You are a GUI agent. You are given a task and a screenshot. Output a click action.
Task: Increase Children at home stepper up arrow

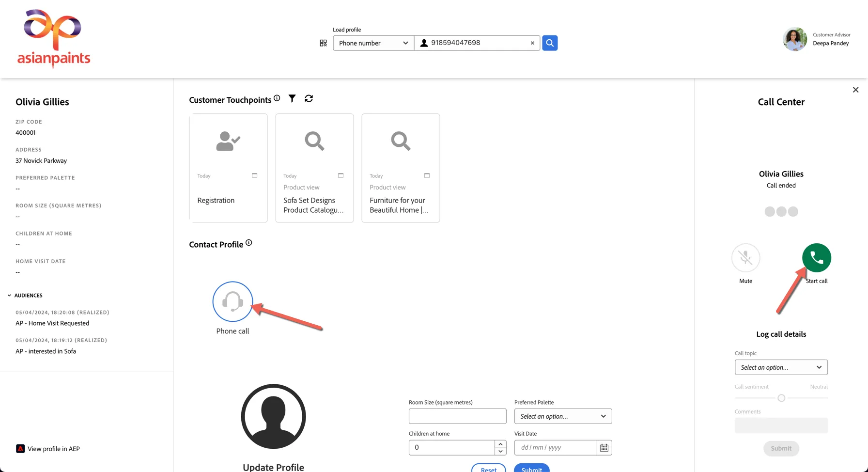pos(500,444)
